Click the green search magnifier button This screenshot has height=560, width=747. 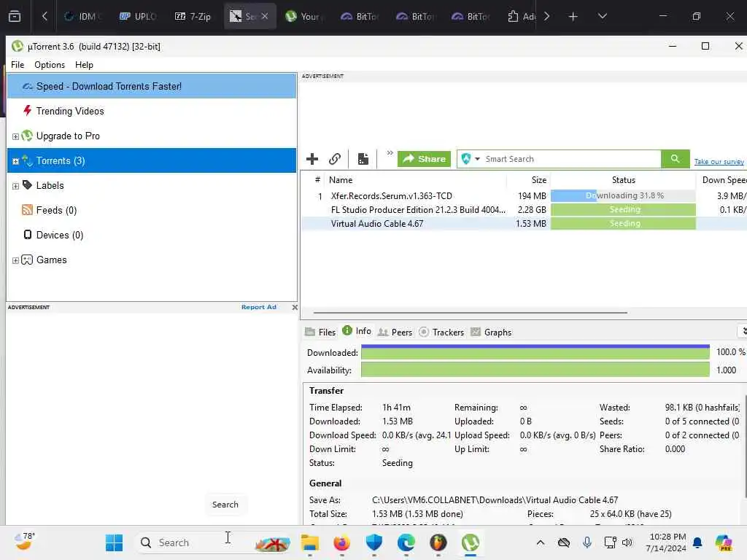click(x=675, y=158)
